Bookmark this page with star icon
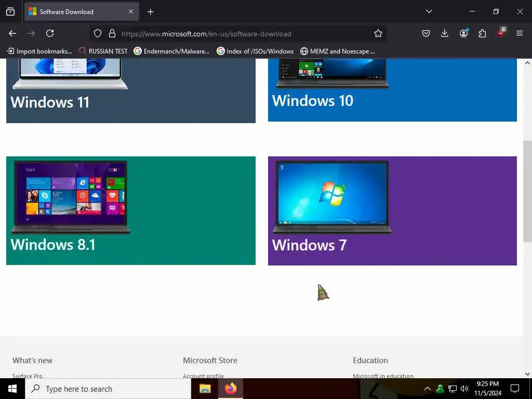The image size is (532, 399). 378,33
